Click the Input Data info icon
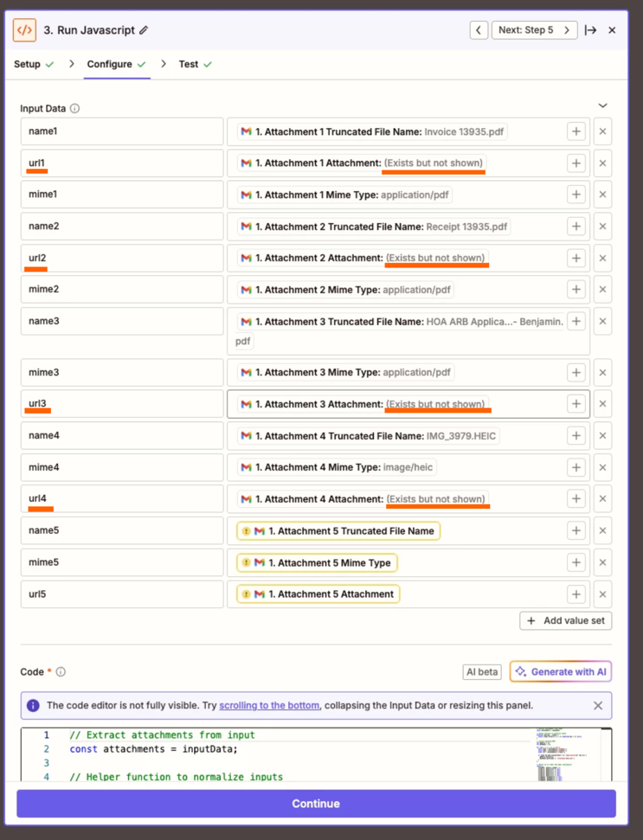This screenshot has width=643, height=840. pos(74,109)
